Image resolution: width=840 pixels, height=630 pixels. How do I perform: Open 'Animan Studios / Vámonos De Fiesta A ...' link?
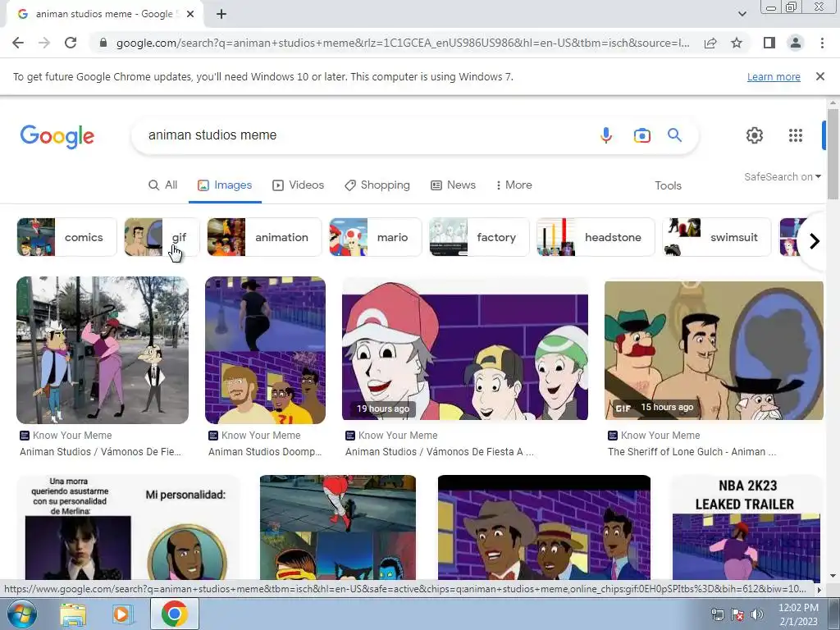point(440,452)
